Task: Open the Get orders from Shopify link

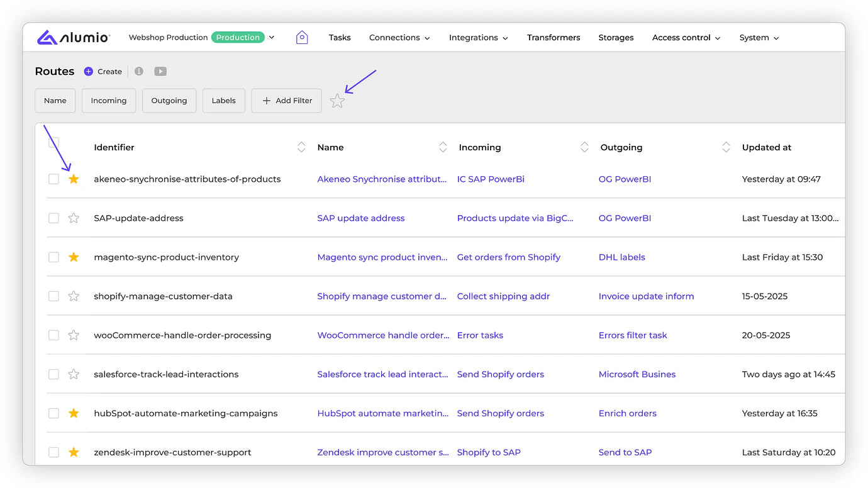Action: tap(509, 257)
